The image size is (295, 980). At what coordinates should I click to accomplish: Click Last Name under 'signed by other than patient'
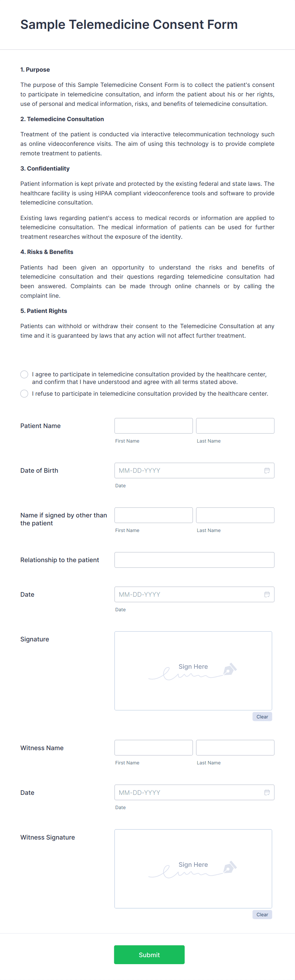235,515
